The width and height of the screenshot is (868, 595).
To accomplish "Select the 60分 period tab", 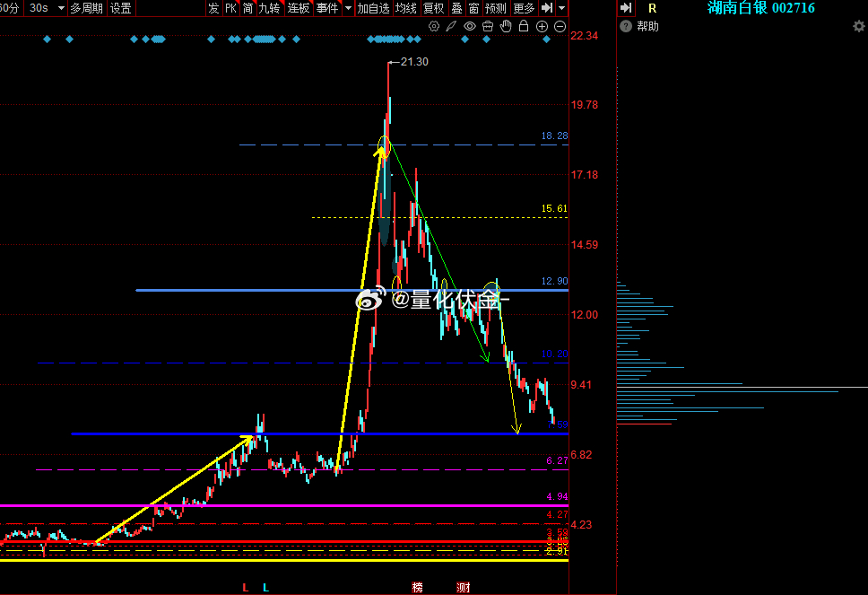I will coord(9,8).
